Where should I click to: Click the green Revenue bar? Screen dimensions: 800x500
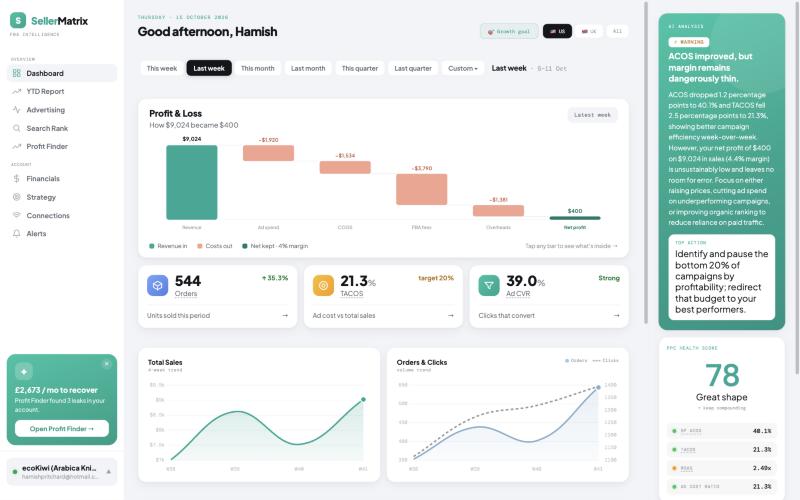tap(192, 182)
